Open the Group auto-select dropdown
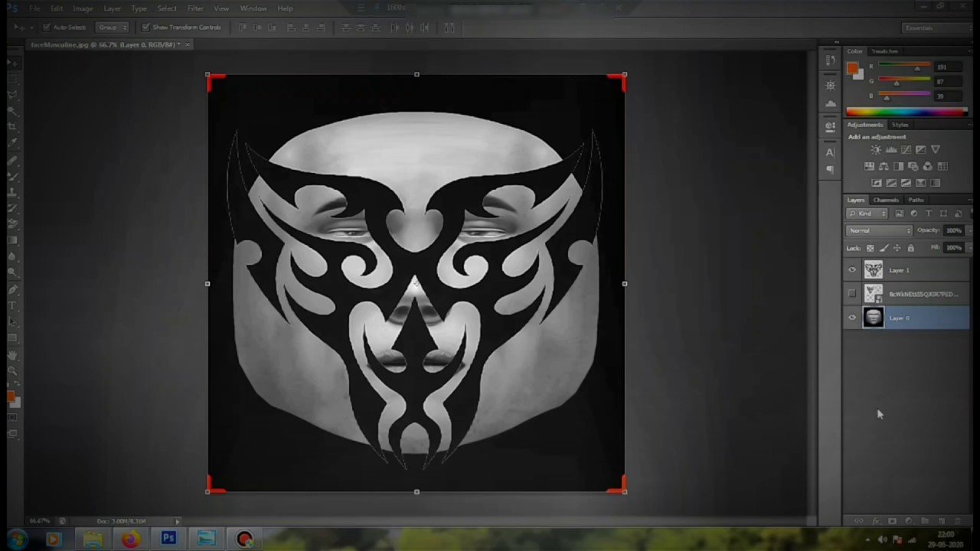This screenshot has width=980, height=551. pos(112,28)
